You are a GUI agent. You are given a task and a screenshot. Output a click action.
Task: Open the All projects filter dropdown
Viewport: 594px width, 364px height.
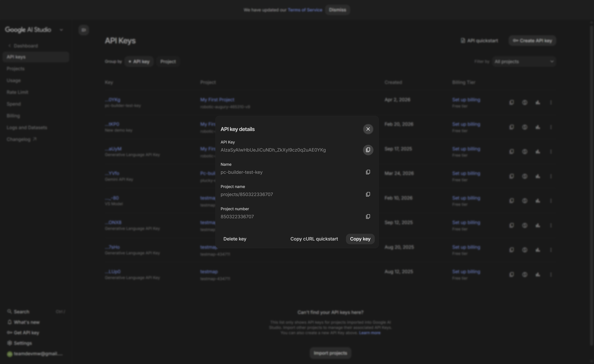point(524,61)
